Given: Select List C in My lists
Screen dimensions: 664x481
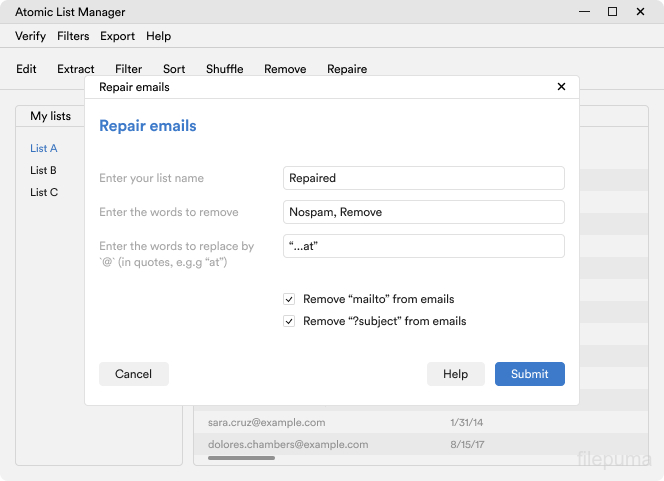Looking at the screenshot, I should click(44, 192).
